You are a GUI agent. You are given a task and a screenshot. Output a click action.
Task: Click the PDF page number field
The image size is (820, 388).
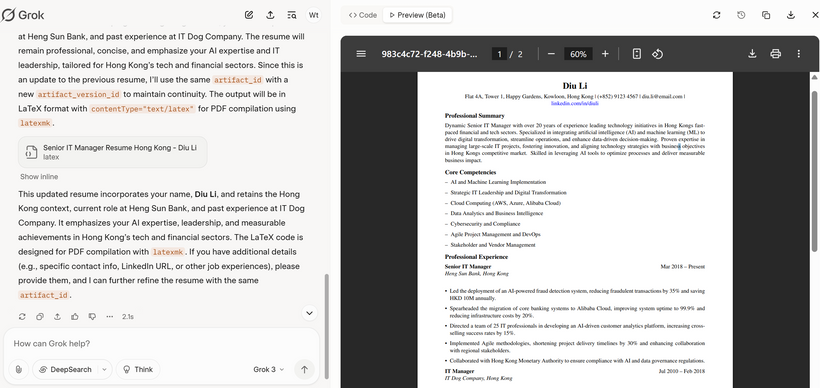[499, 54]
